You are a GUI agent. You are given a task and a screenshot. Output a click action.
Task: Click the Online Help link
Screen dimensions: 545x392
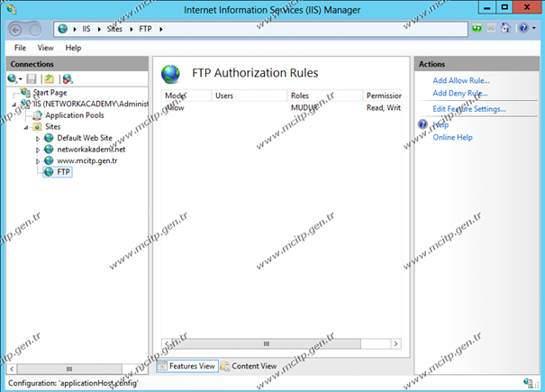[x=452, y=137]
